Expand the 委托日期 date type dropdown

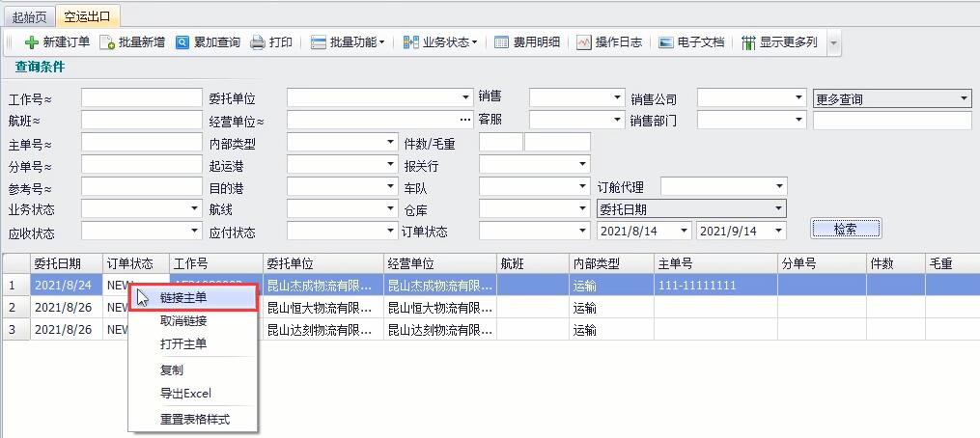tap(778, 209)
